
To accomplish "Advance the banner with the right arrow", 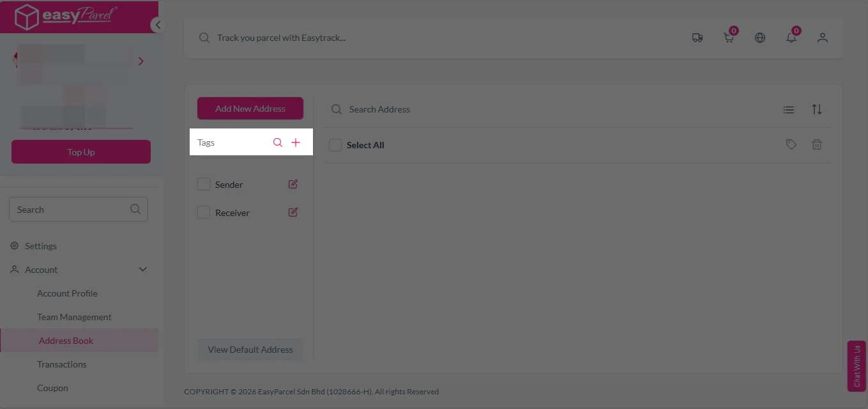I will (x=141, y=61).
